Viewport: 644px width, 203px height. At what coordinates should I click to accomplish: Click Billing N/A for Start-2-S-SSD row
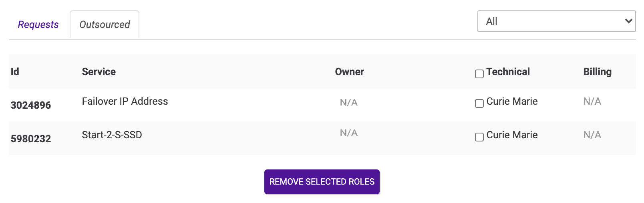(592, 135)
